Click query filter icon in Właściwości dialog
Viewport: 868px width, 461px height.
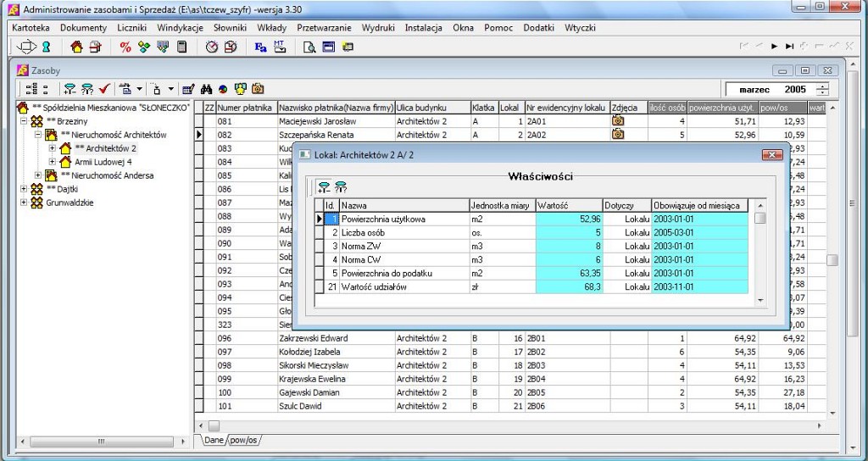[x=341, y=187]
